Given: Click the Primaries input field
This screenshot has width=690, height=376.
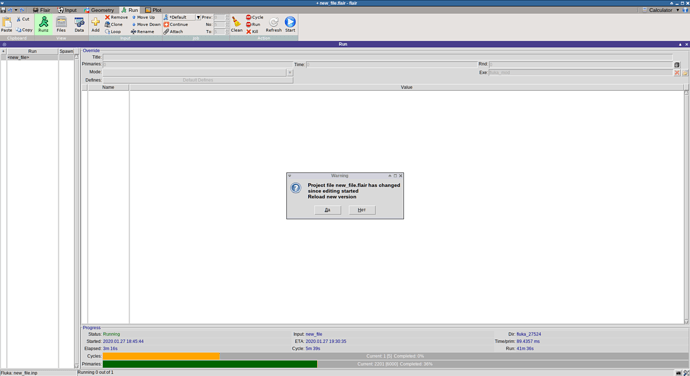Looking at the screenshot, I should [198, 65].
